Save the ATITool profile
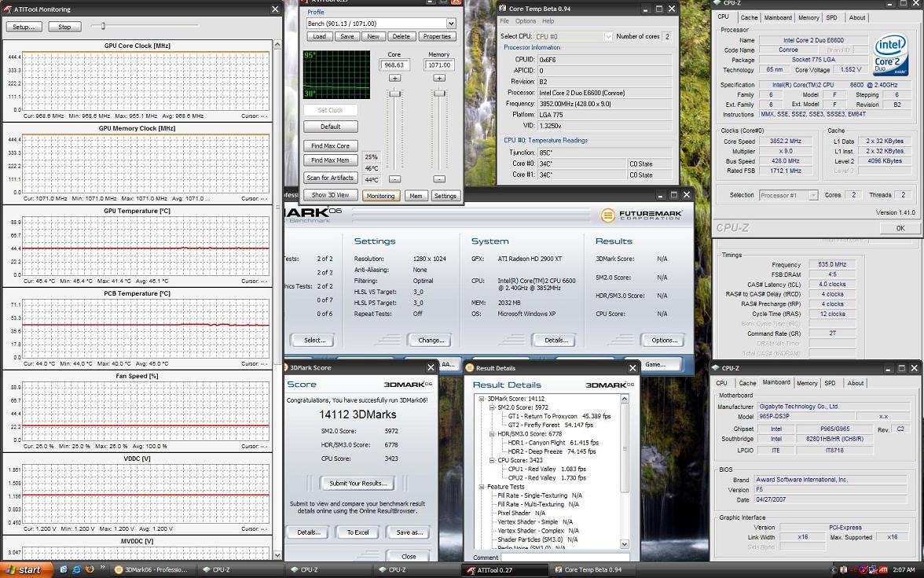 pos(347,36)
